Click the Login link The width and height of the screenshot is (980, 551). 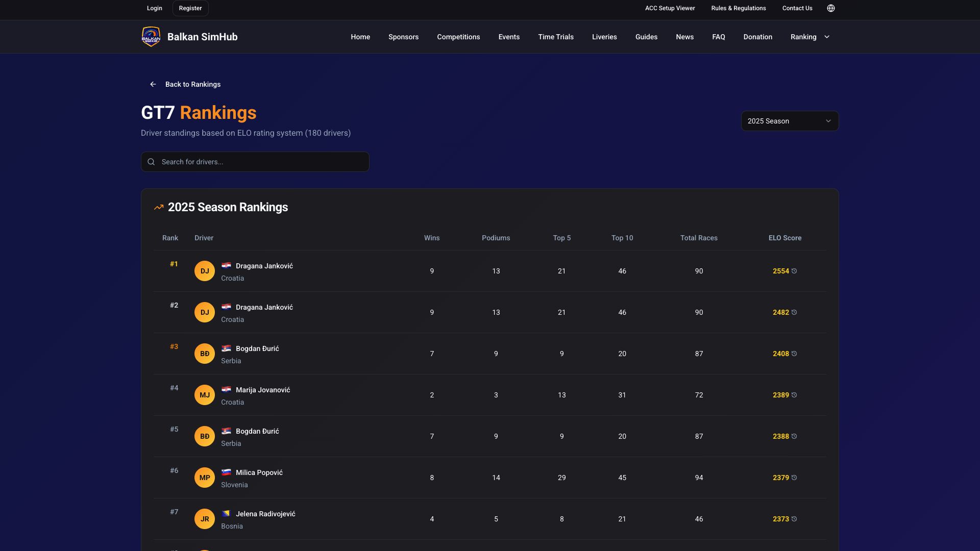[x=154, y=8]
